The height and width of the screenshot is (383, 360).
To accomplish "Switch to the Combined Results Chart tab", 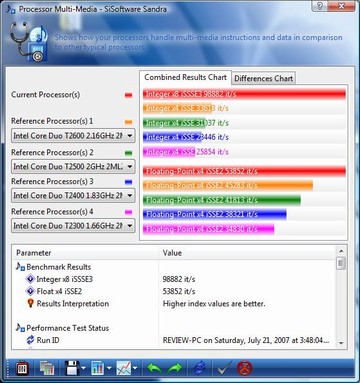I will pyautogui.click(x=185, y=77).
